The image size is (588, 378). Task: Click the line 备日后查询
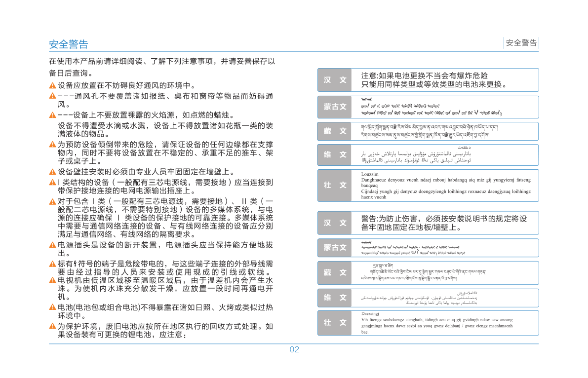coord(71,73)
